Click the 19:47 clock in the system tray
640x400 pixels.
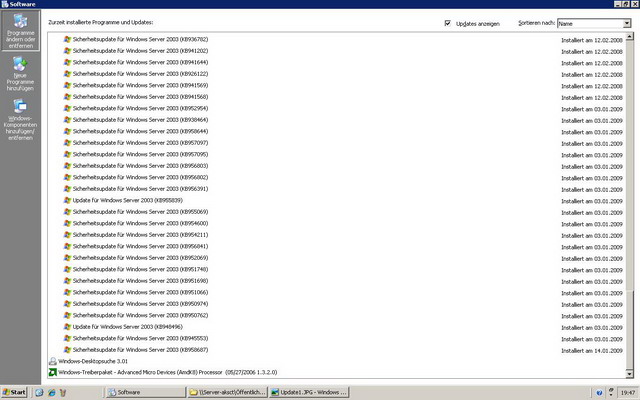pyautogui.click(x=628, y=393)
